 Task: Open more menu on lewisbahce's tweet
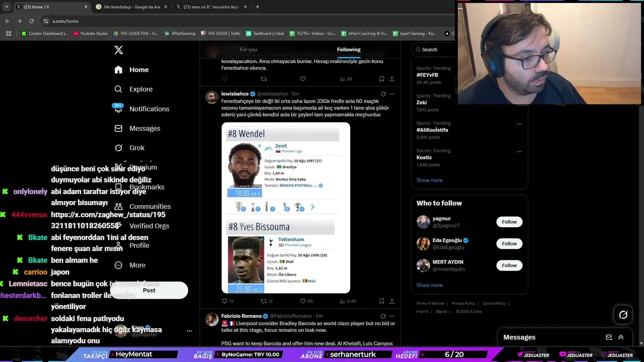pos(392,94)
